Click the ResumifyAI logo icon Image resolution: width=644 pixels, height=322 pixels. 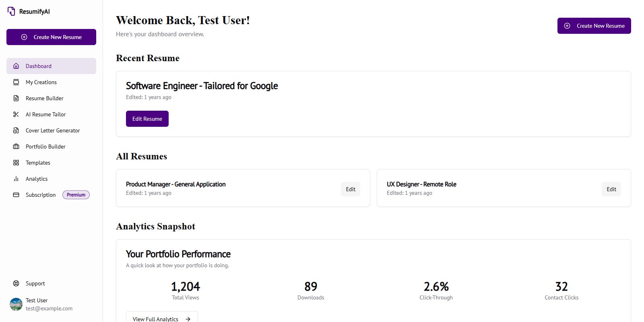[x=11, y=11]
